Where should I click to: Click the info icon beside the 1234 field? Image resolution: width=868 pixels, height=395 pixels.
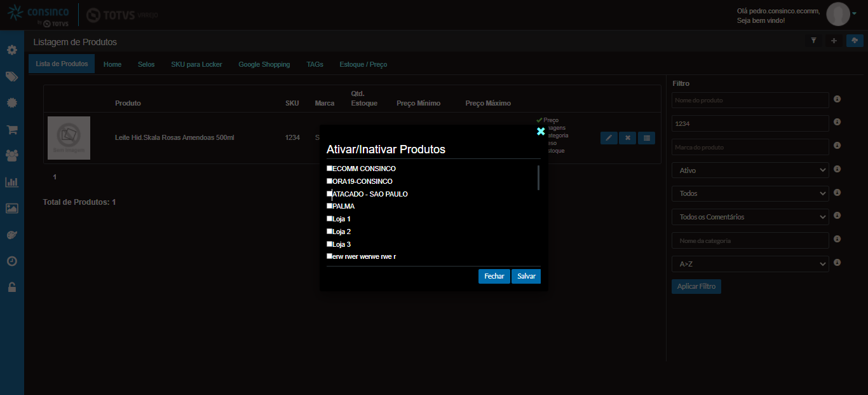tap(837, 122)
